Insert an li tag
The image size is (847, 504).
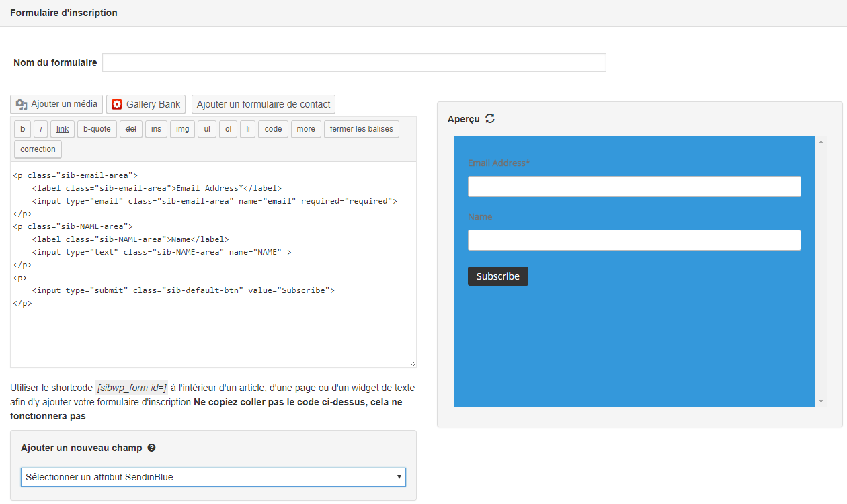tap(247, 129)
